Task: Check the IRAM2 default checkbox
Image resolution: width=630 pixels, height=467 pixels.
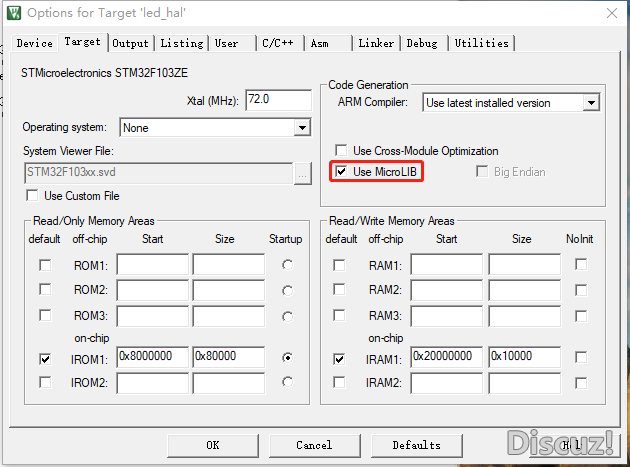Action: tap(339, 382)
